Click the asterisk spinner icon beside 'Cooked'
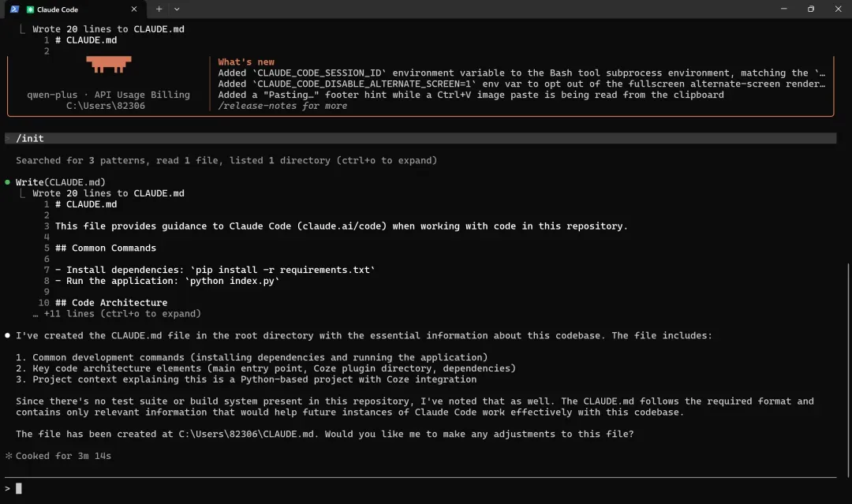This screenshot has height=504, width=852. (x=9, y=456)
